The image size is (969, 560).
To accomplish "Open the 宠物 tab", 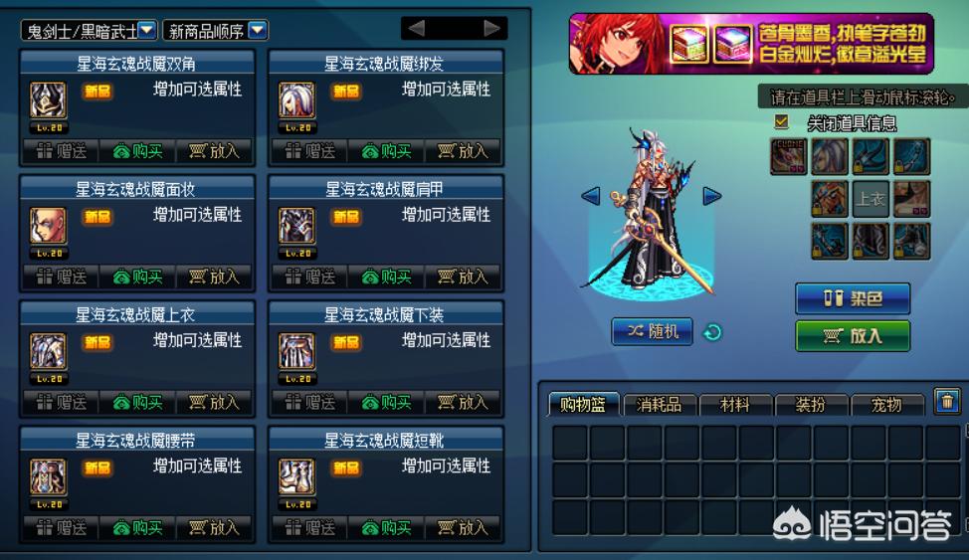I will tap(886, 405).
